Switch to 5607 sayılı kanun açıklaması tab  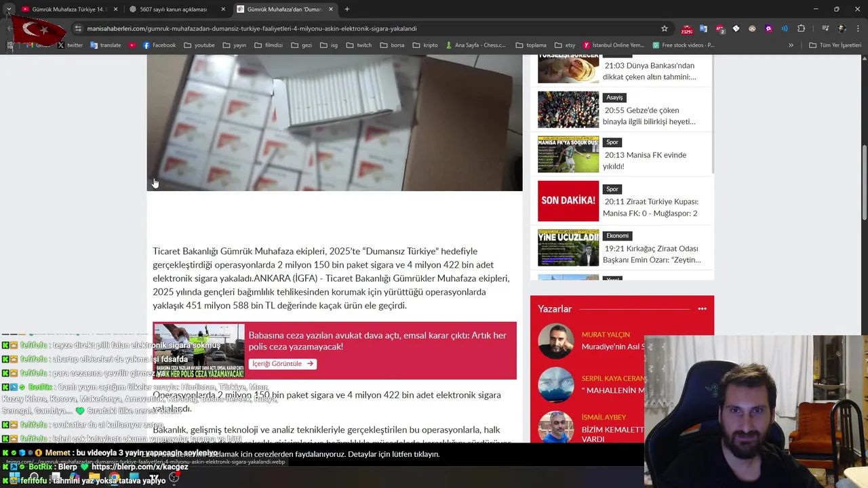coord(177,9)
